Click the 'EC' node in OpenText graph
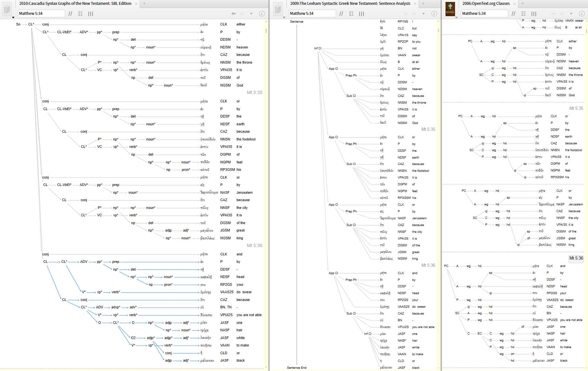This screenshot has width=588, height=371. (x=480, y=334)
